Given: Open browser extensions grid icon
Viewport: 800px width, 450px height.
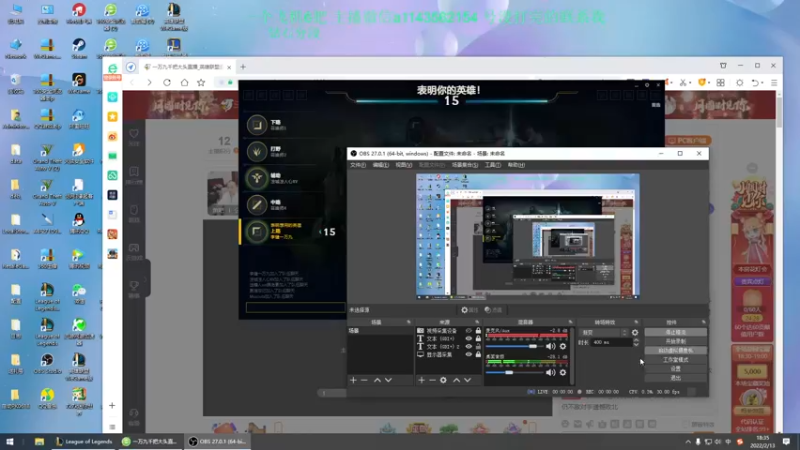Looking at the screenshot, I should [x=720, y=83].
